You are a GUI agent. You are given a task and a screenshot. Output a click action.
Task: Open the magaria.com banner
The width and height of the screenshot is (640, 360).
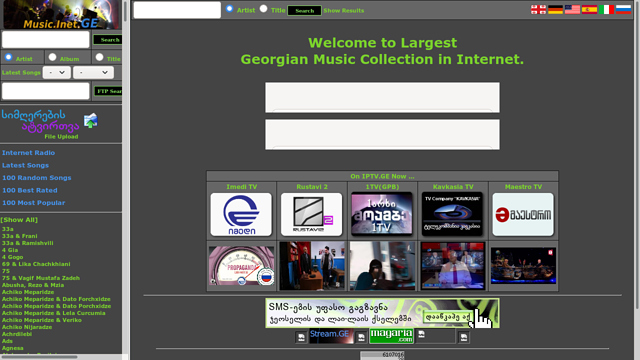click(391, 336)
